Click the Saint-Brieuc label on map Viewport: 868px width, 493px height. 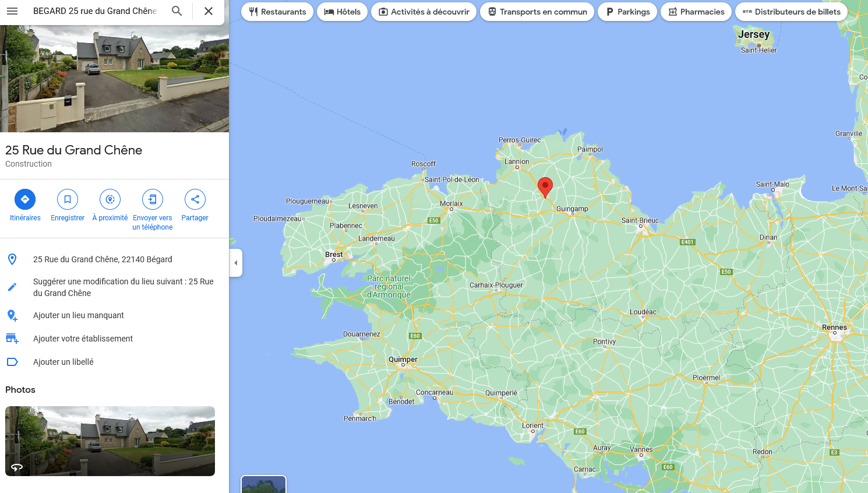(640, 220)
